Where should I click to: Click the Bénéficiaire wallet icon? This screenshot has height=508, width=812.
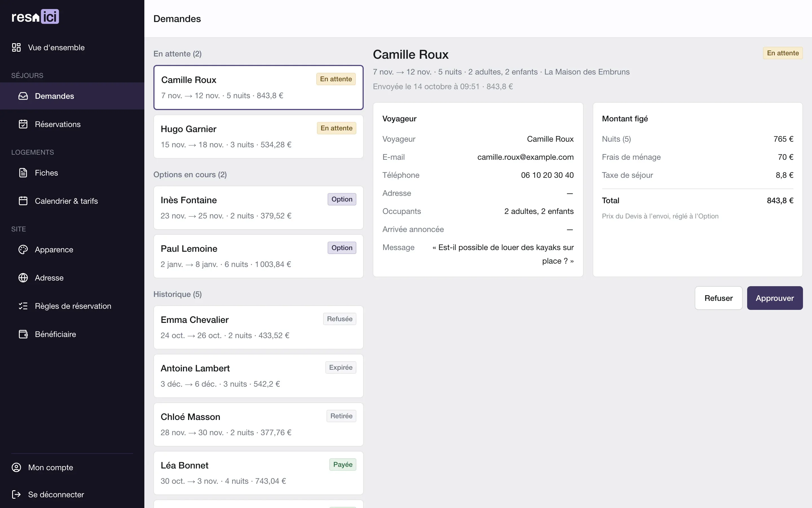(x=23, y=334)
